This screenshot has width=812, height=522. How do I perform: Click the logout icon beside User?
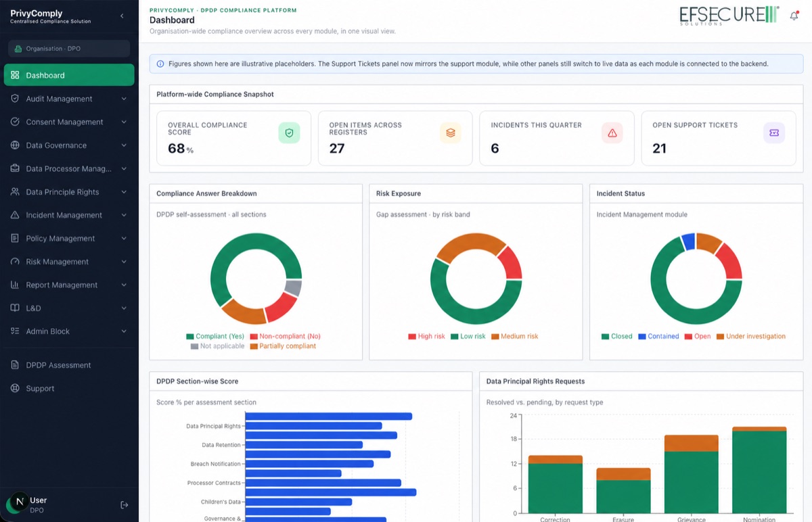125,504
